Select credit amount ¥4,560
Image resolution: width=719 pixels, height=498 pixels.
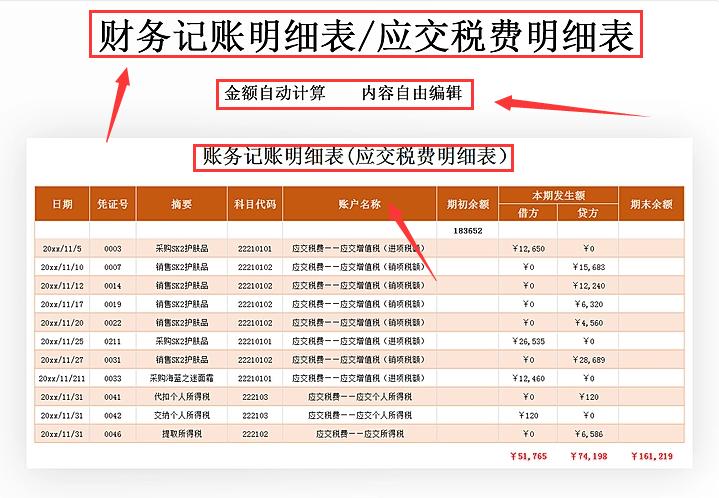(589, 323)
